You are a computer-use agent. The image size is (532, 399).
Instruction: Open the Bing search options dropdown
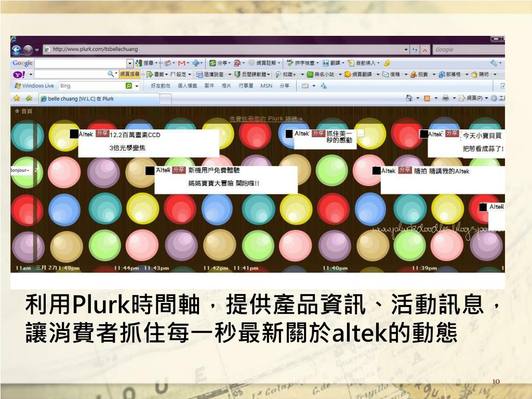(x=137, y=86)
